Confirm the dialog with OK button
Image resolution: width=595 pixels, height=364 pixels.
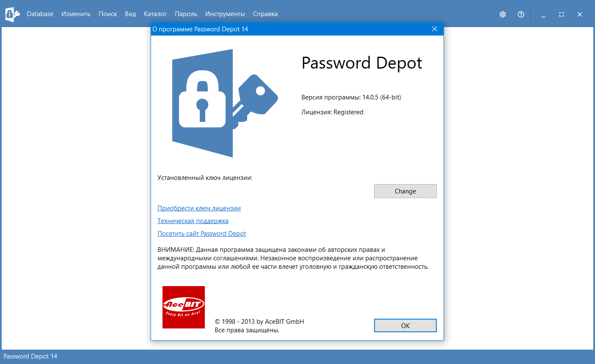(x=405, y=325)
